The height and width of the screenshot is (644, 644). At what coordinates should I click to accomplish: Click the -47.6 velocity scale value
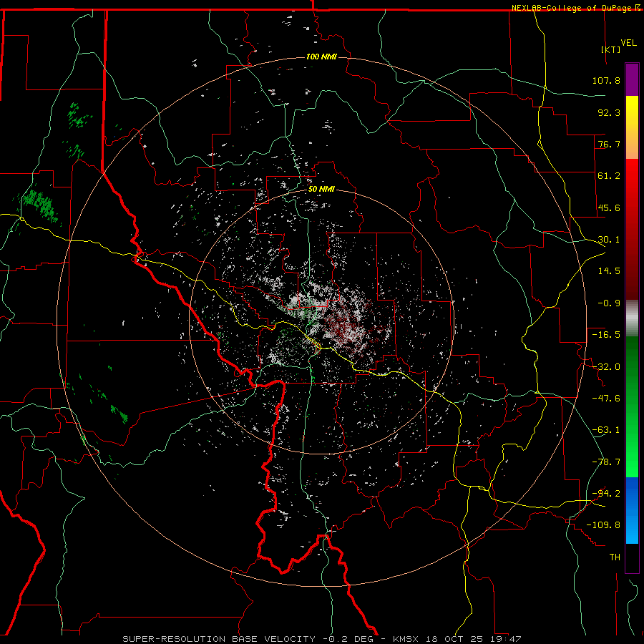606,399
